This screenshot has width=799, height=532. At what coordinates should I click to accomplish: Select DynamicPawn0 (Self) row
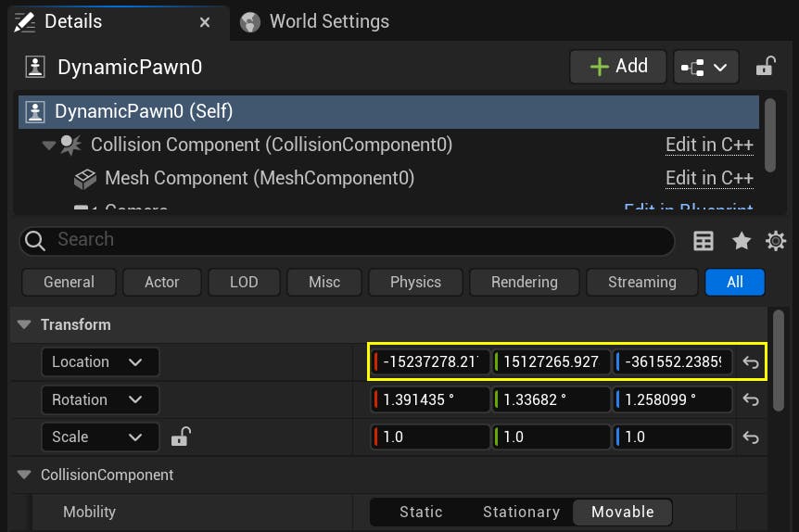point(388,111)
